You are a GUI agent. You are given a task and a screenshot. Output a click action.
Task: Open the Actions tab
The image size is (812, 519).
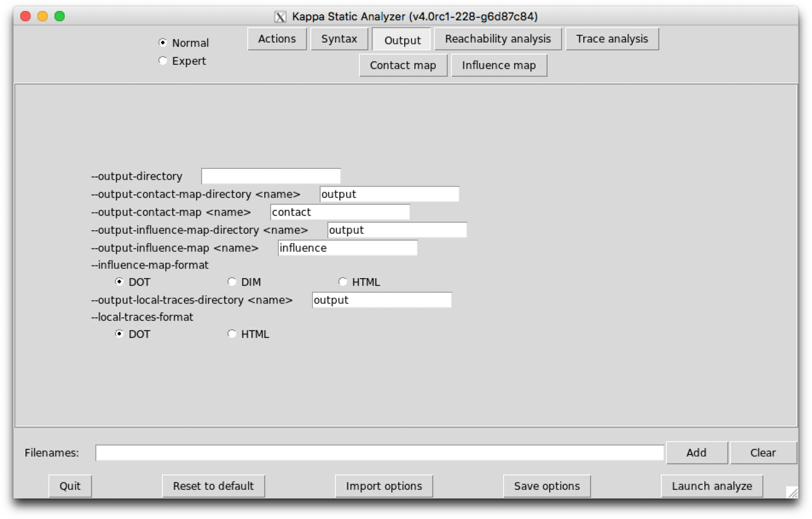click(x=277, y=39)
